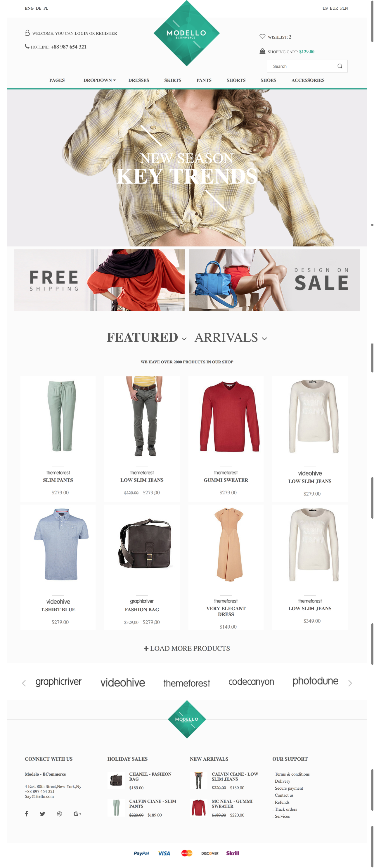This screenshot has width=374, height=868.
Task: Show previous brand logos with left arrow
Action: pos(24,683)
